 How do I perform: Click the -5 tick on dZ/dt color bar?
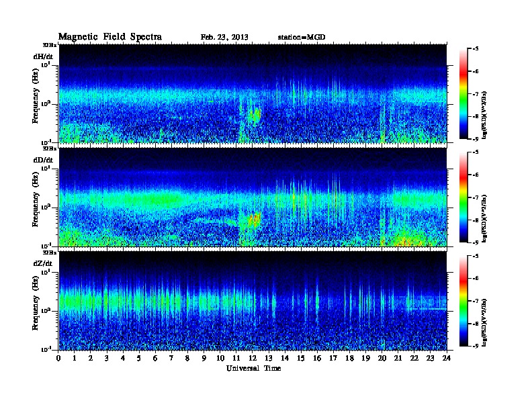[476, 256]
